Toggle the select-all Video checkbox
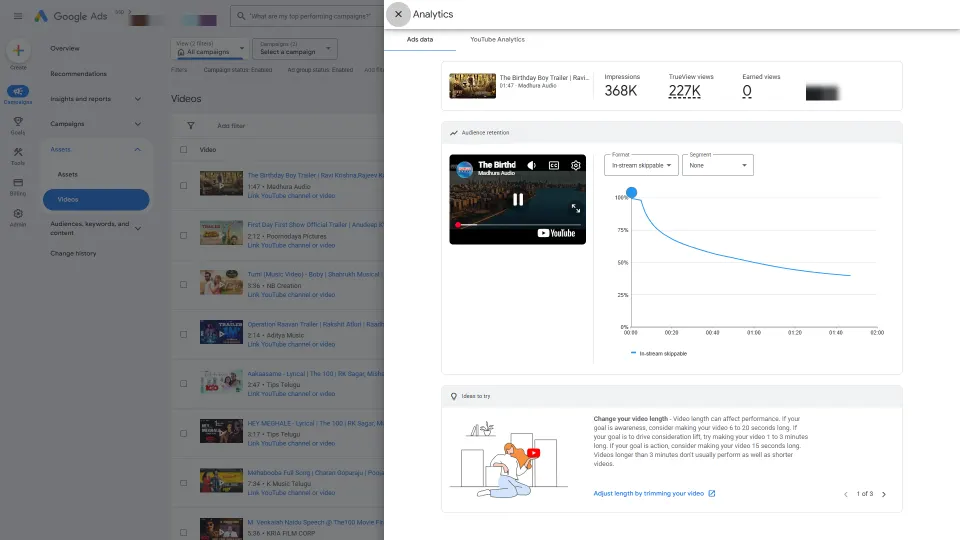This screenshot has width=960, height=540. click(183, 149)
